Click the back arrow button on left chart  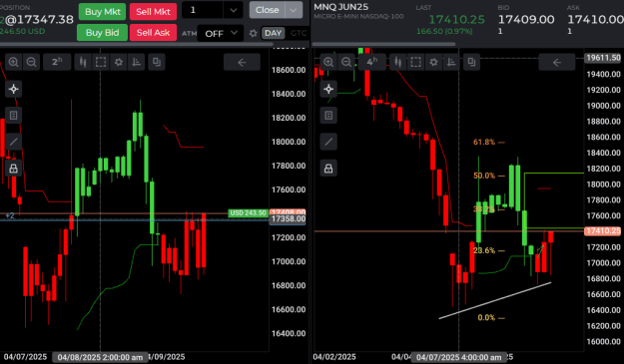point(242,62)
